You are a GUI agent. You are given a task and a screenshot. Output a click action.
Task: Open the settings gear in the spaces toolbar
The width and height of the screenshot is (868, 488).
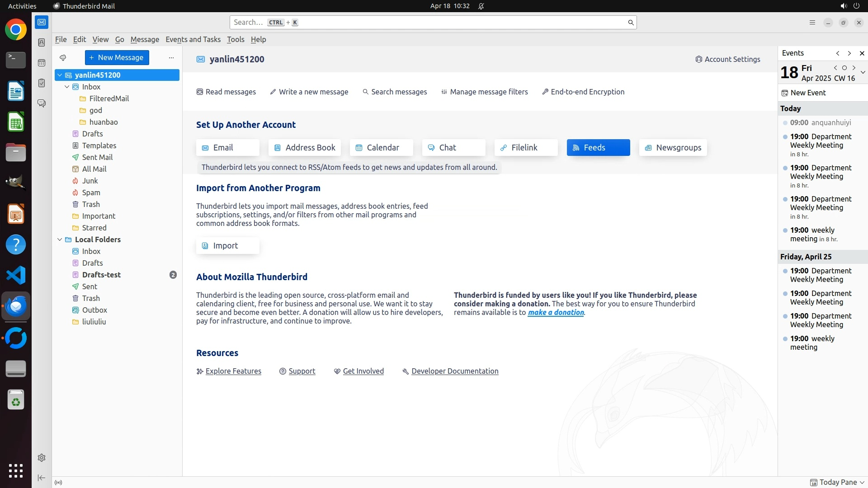pyautogui.click(x=42, y=458)
